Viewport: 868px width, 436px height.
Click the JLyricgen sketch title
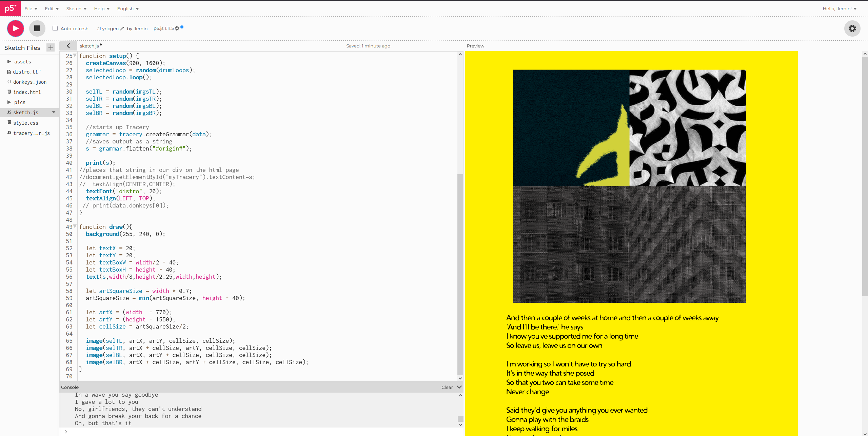(x=108, y=28)
